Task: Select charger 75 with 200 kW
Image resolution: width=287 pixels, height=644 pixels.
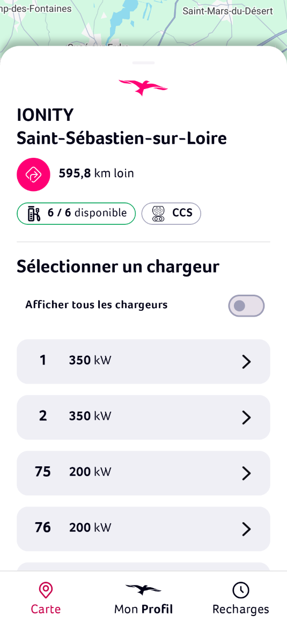Action: tap(143, 473)
